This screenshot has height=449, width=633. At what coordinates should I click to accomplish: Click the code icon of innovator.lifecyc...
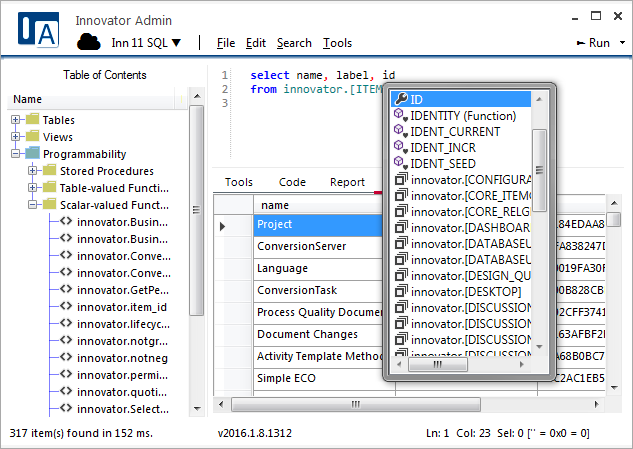pos(66,323)
